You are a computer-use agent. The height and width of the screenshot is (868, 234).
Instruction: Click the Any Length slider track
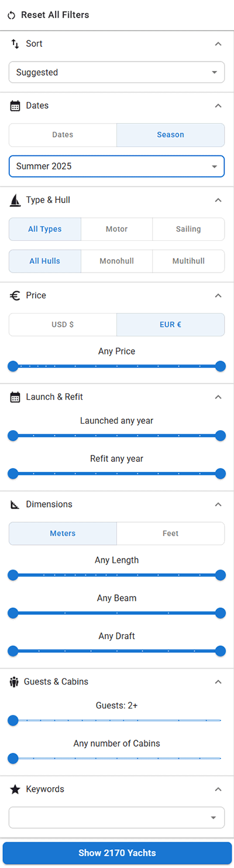(116, 576)
